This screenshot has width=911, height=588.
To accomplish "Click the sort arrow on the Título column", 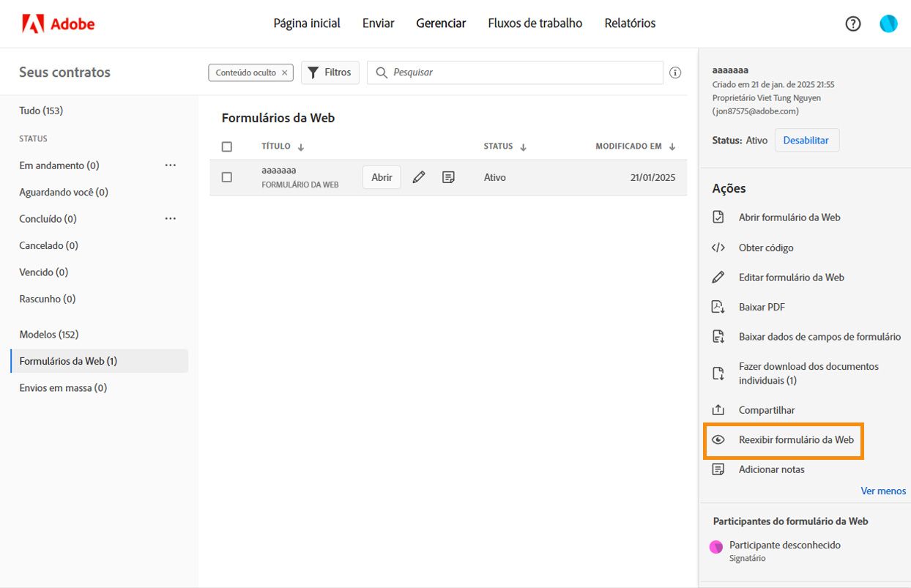I will pyautogui.click(x=300, y=146).
